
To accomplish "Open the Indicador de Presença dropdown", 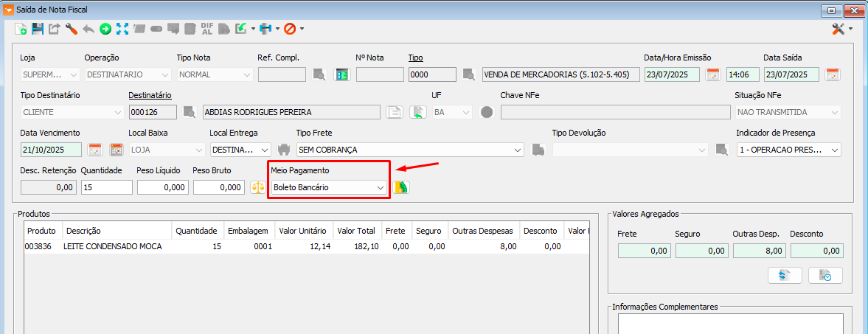I will (x=835, y=150).
